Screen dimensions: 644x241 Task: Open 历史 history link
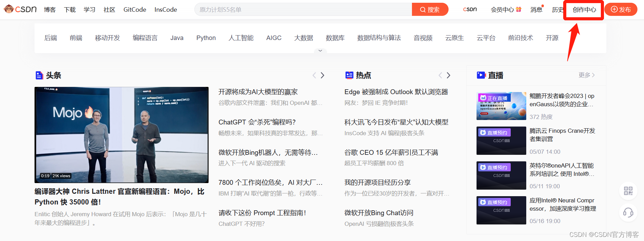(557, 10)
